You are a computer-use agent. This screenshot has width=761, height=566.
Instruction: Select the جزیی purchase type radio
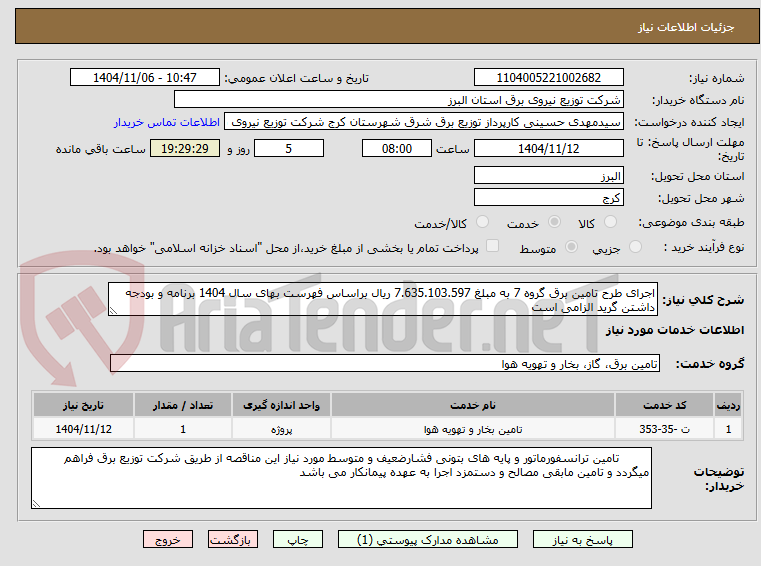(x=635, y=247)
